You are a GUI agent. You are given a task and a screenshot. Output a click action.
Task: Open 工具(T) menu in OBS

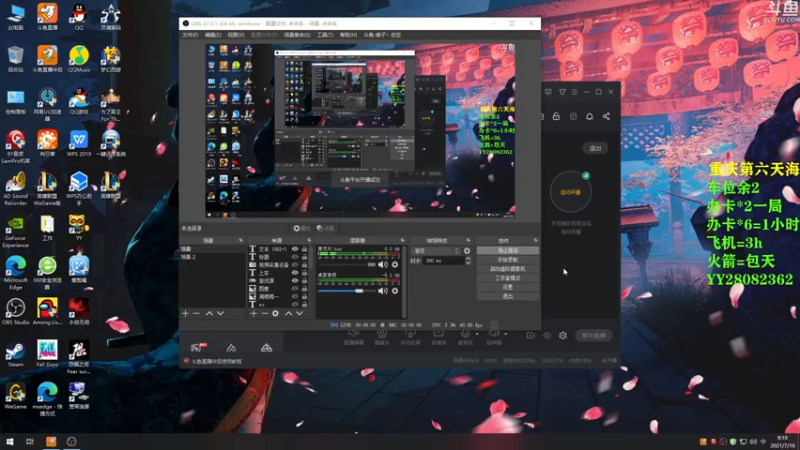pyautogui.click(x=325, y=35)
